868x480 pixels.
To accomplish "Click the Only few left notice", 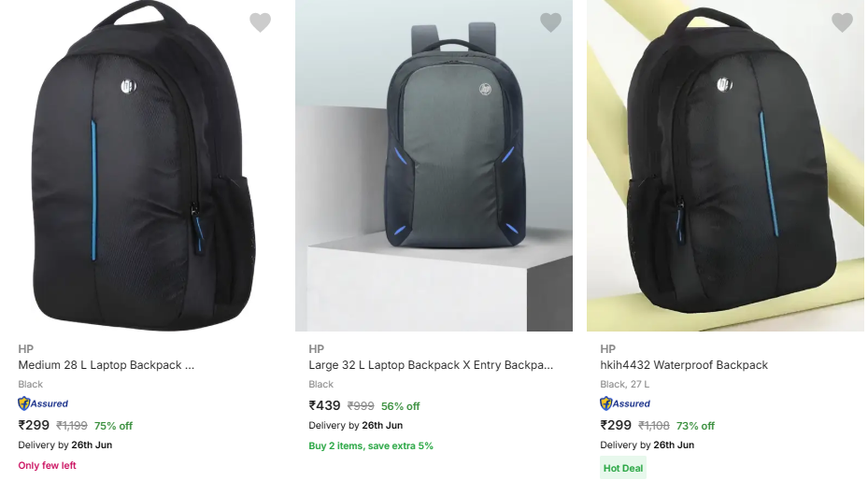I will 47,465.
